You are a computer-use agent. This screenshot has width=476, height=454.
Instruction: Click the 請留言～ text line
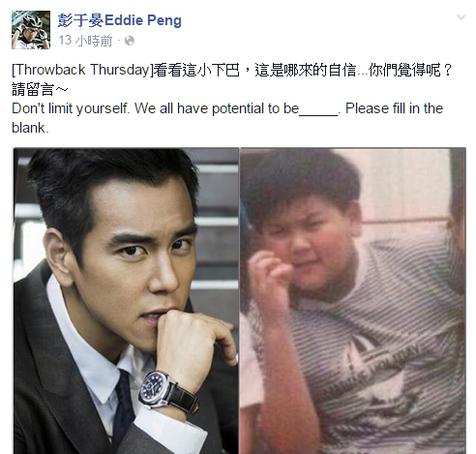coord(40,89)
